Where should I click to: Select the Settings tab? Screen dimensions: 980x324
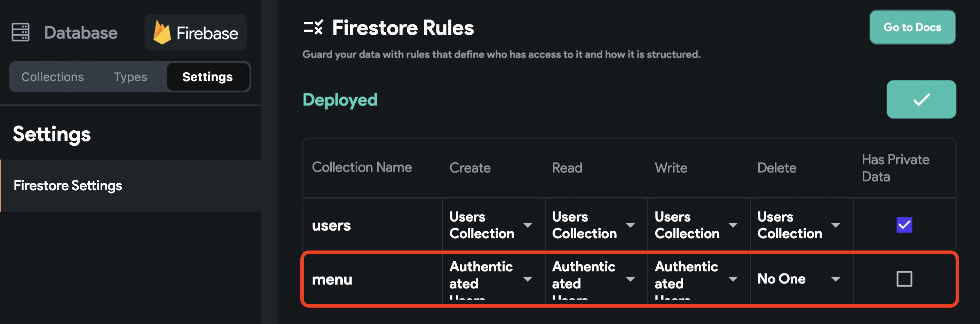coord(208,77)
